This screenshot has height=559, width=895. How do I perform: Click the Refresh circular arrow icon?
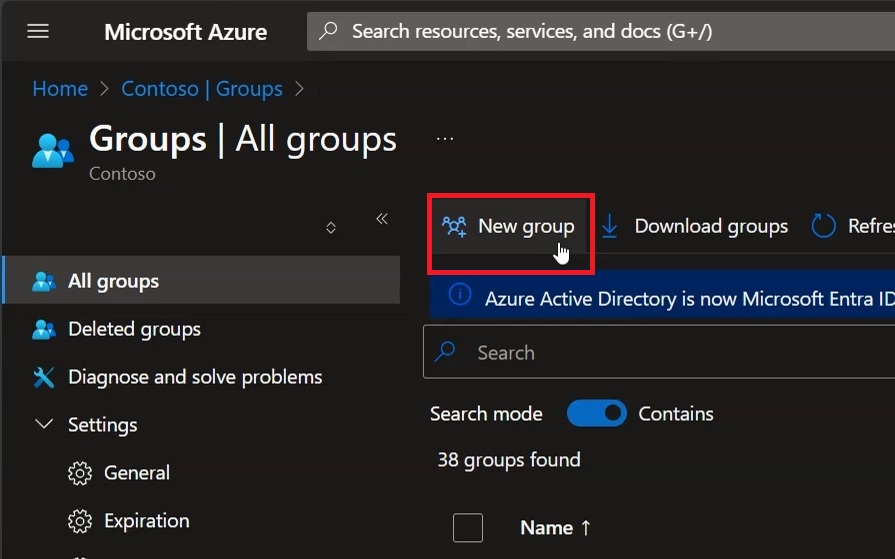(x=823, y=226)
